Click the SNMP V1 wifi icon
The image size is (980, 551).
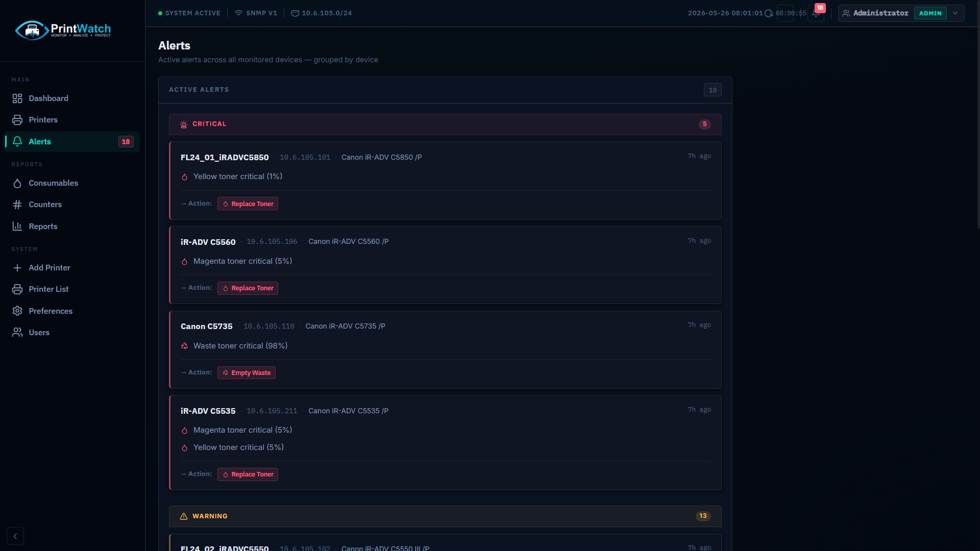238,13
